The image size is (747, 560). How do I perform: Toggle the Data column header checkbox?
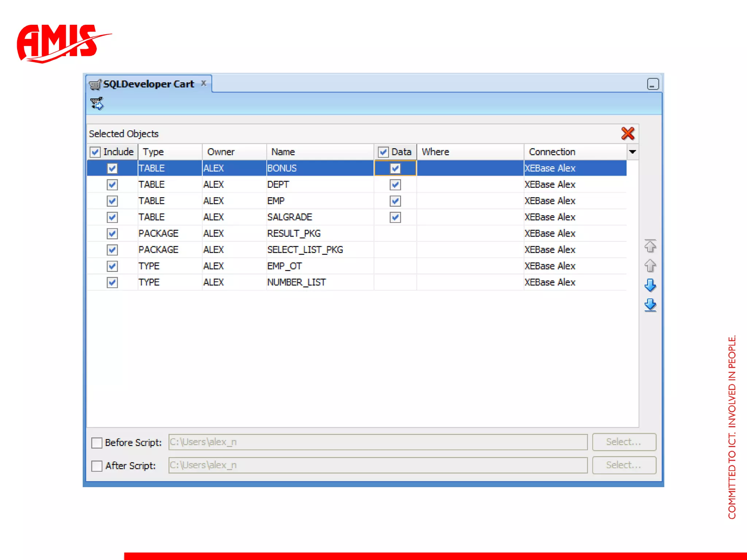(x=383, y=152)
